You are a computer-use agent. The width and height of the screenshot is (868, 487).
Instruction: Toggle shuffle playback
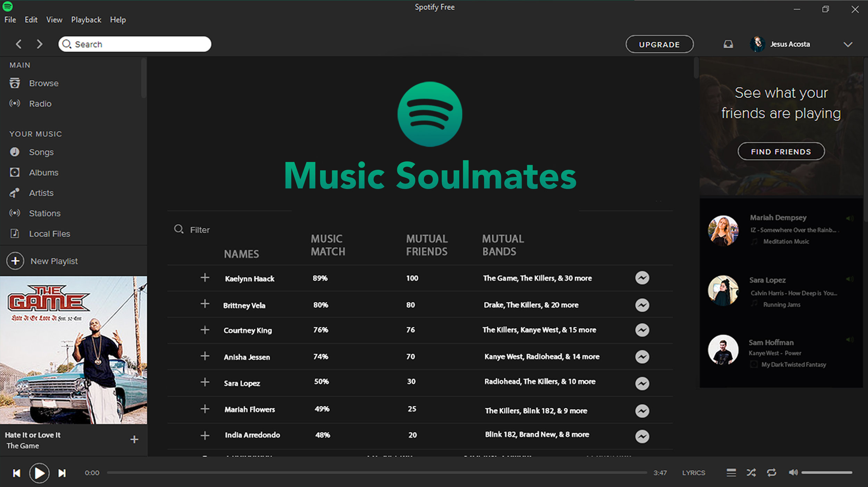tap(751, 472)
